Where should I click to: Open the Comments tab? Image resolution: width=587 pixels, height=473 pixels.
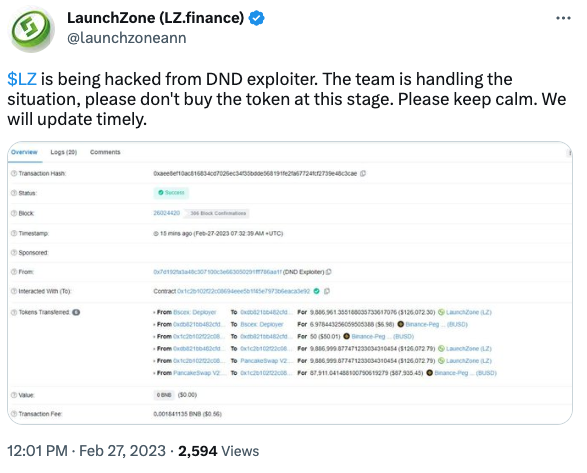pos(105,152)
